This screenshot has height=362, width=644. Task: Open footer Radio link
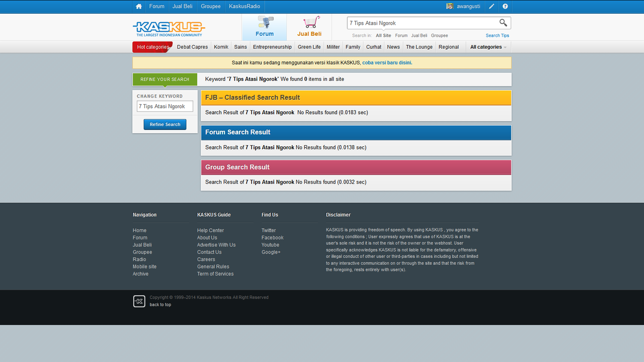(139, 259)
